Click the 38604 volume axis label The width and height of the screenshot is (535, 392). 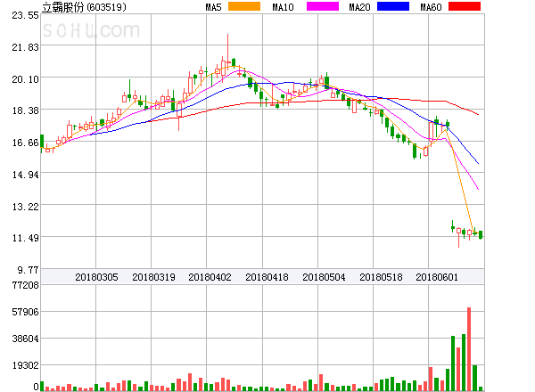[x=25, y=339]
